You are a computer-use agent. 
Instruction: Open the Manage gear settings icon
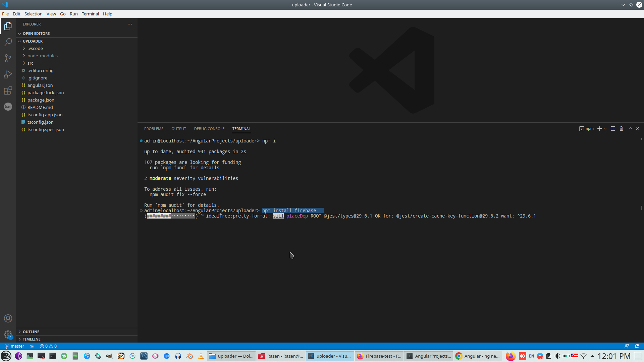[8, 335]
